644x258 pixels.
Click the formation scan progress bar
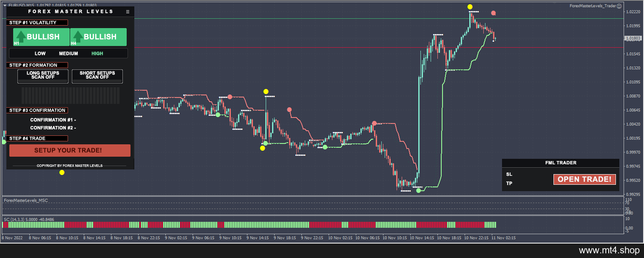point(71,95)
